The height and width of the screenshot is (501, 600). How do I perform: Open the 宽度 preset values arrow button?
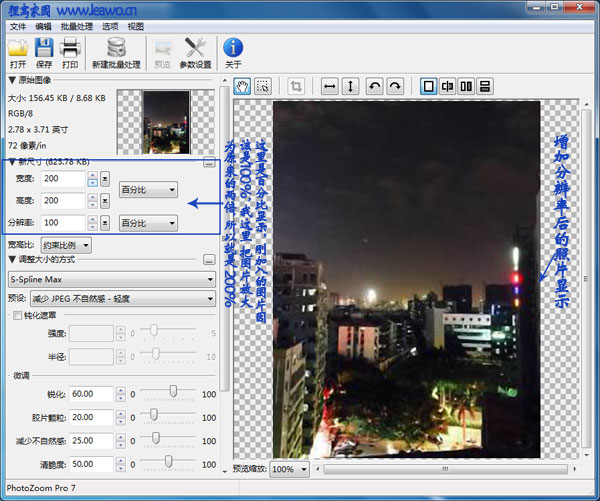coord(105,179)
